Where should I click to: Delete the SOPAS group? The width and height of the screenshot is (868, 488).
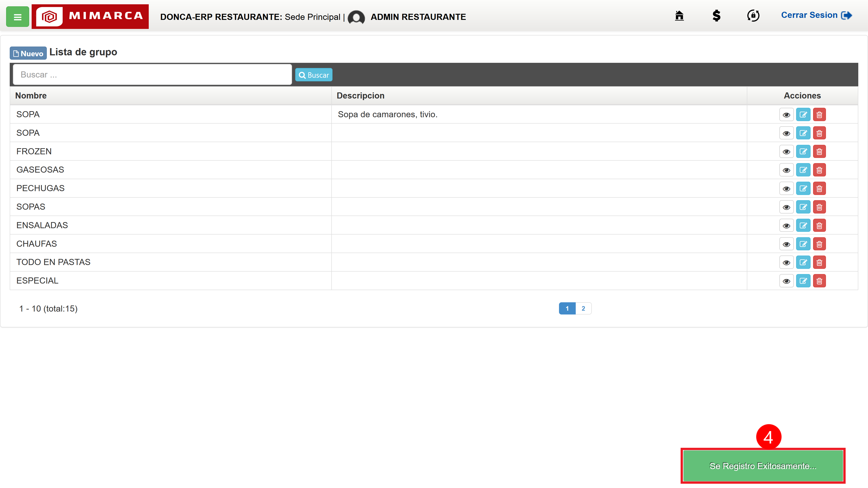coord(819,207)
